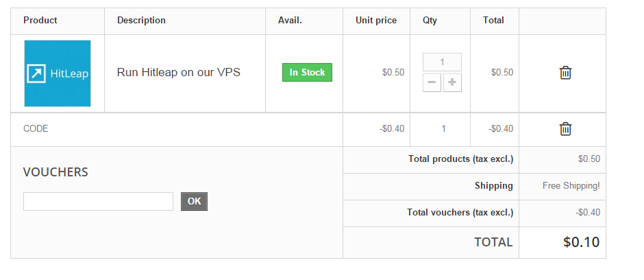The width and height of the screenshot is (644, 280).
Task: Click the CODE voucher name
Action: pos(36,129)
